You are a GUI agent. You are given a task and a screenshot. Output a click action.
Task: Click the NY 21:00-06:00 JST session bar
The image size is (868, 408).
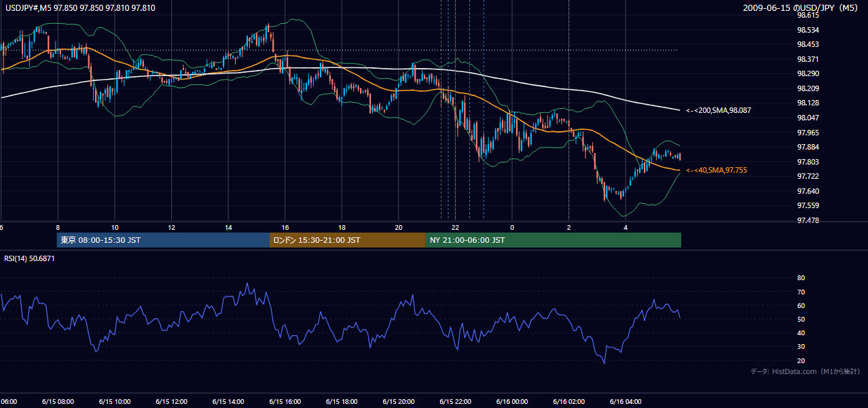(554, 240)
